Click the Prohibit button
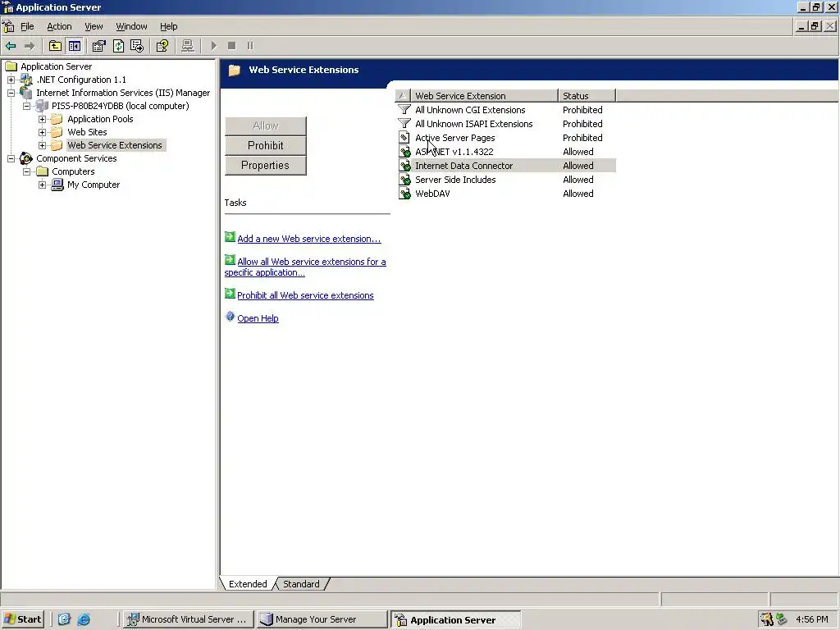 pyautogui.click(x=266, y=146)
